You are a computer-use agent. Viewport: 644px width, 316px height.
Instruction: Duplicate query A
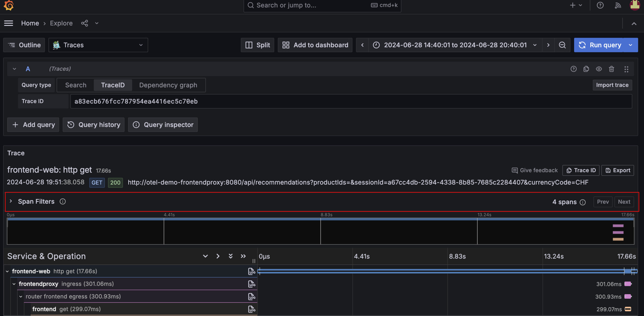[x=586, y=69]
